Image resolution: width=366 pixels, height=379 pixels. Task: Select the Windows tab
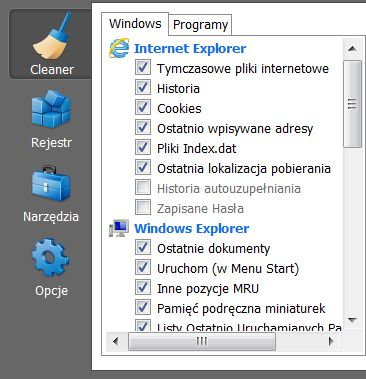click(135, 24)
